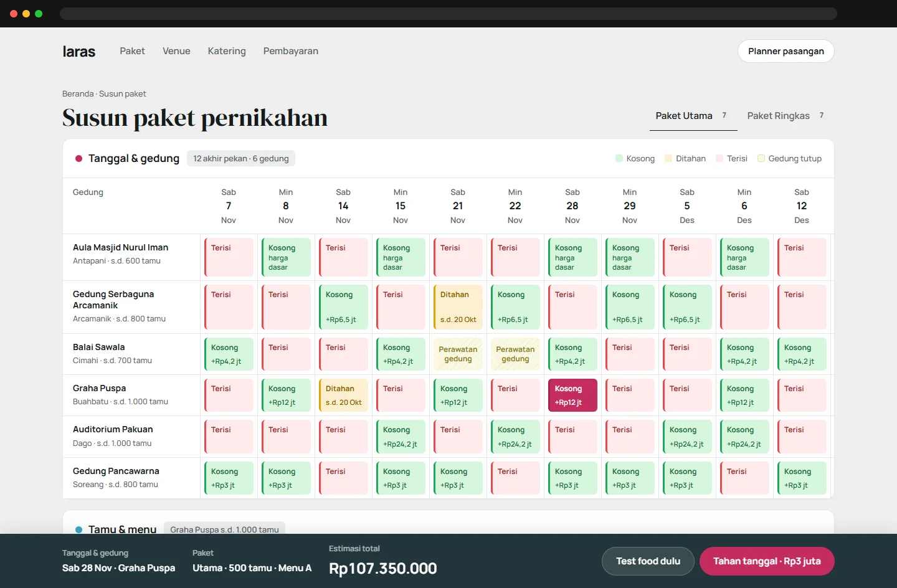897x588 pixels.
Task: Click the Rp107.350.000 estimated total
Action: [382, 568]
